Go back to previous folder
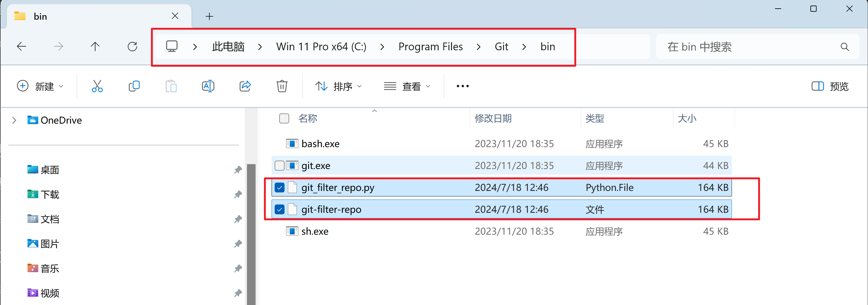This screenshot has height=305, width=868. click(x=22, y=46)
